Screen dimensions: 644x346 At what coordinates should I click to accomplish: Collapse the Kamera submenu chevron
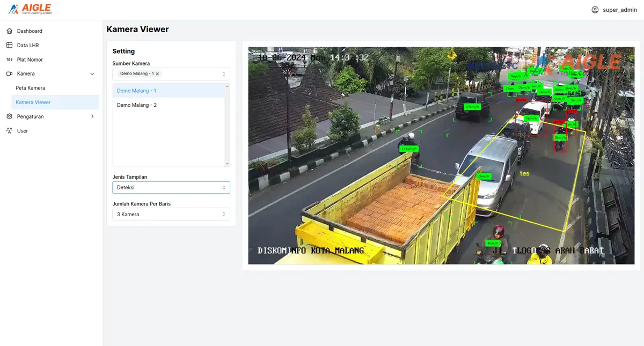(91, 73)
